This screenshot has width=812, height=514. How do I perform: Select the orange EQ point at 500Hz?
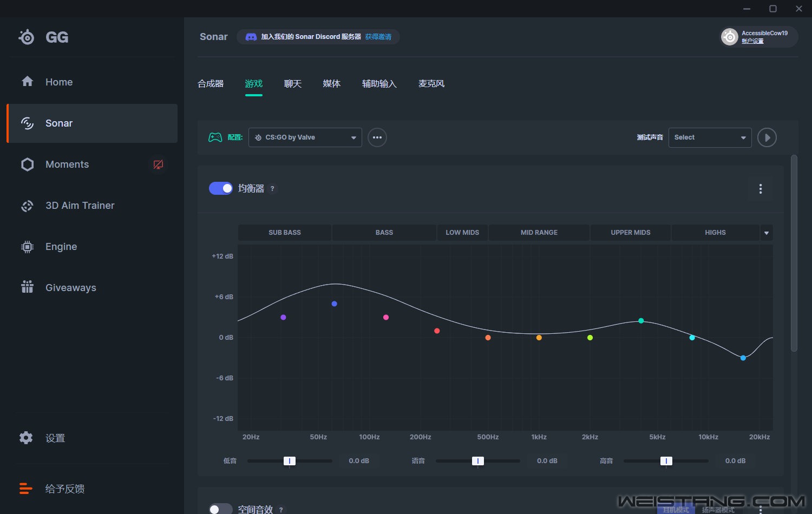click(x=488, y=338)
